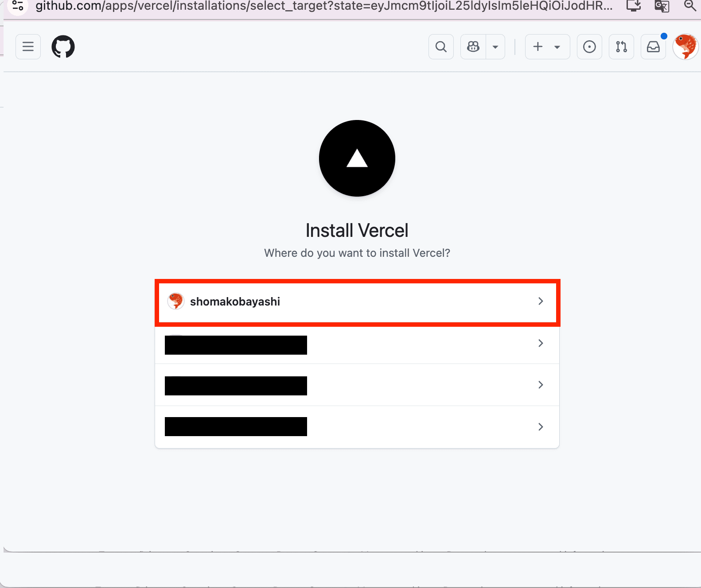The image size is (701, 588).
Task: Open GitHub Copilot chat icon
Action: (473, 46)
